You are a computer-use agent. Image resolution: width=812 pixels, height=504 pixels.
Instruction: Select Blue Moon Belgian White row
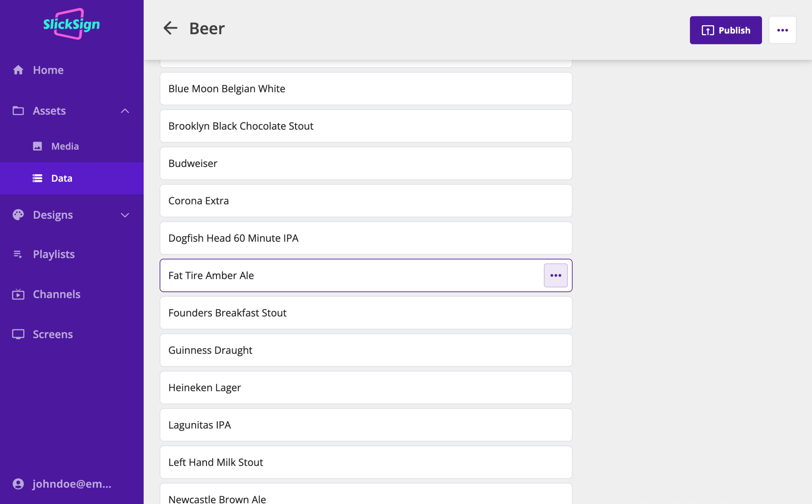click(366, 89)
